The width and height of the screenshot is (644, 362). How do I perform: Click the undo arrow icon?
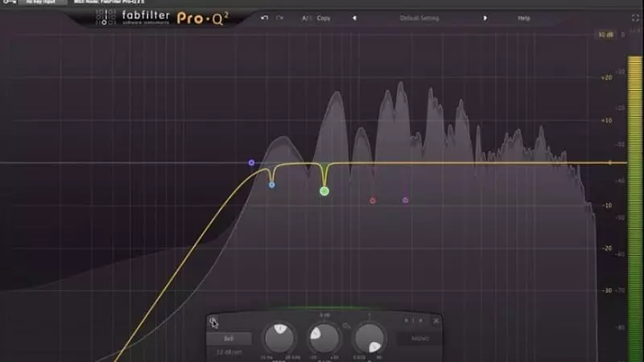click(x=265, y=18)
